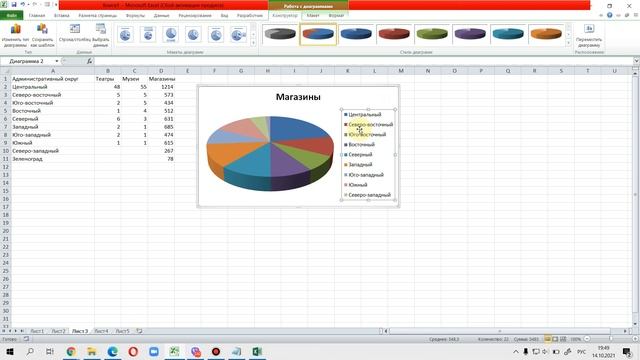Open Windows Start menu
Viewport: 640px width, 360px height.
[x=10, y=351]
